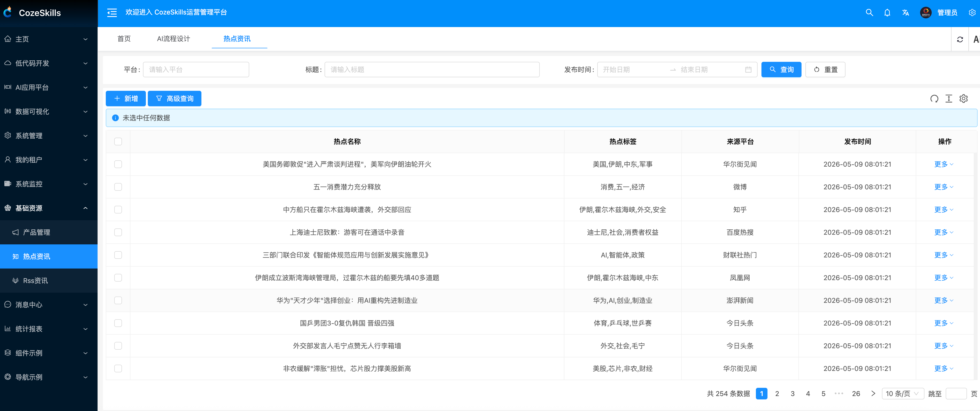
Task: Open 产品管理 in the sidebar
Action: pyautogui.click(x=49, y=232)
